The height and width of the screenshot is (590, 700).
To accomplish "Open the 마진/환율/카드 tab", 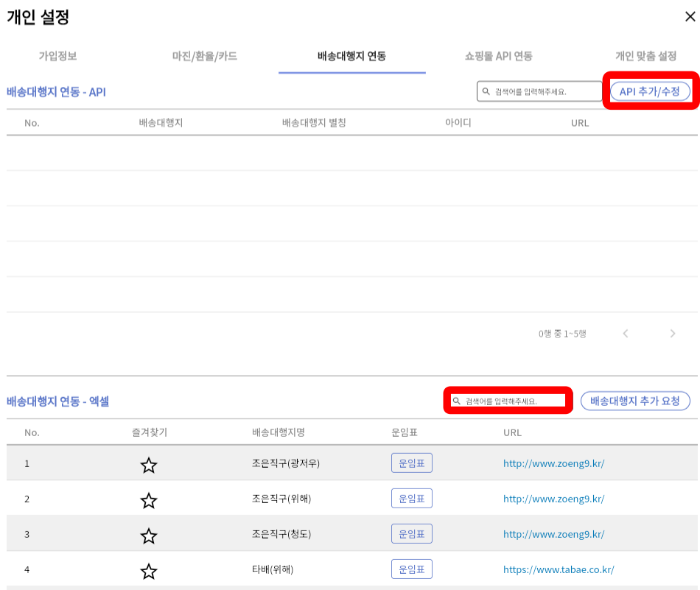I will coord(205,56).
